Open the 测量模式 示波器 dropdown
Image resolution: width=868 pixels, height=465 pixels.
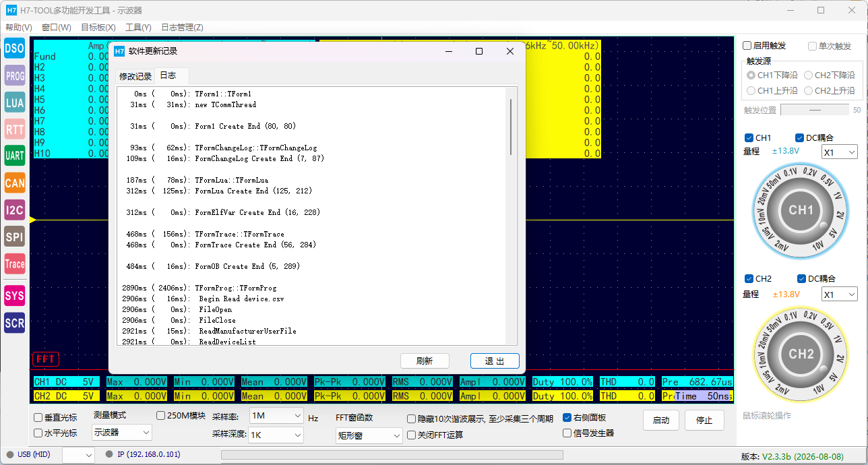121,432
